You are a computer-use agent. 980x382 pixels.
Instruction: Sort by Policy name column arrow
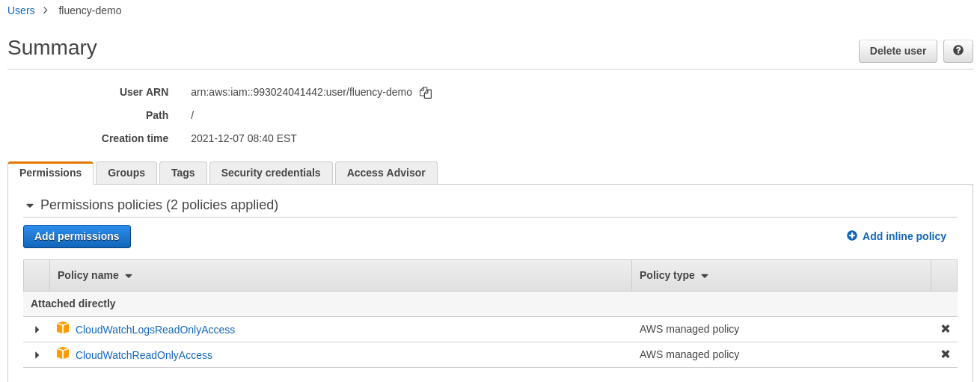pos(129,276)
